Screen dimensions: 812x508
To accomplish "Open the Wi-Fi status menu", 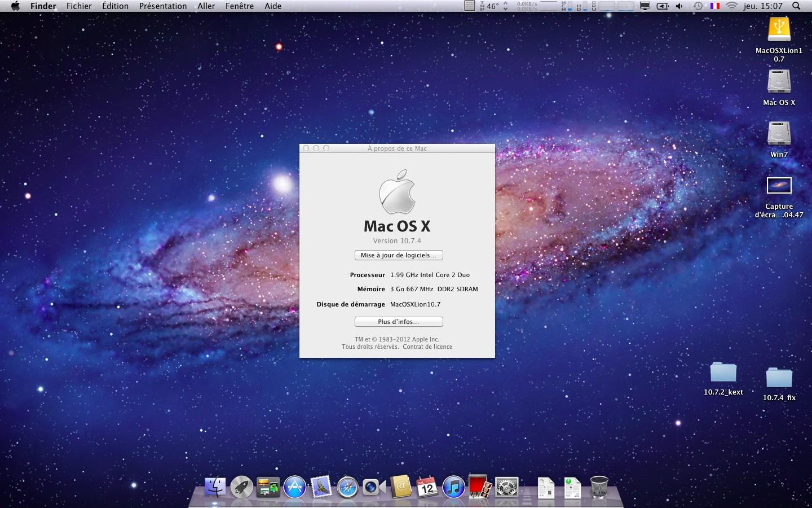I will [731, 6].
